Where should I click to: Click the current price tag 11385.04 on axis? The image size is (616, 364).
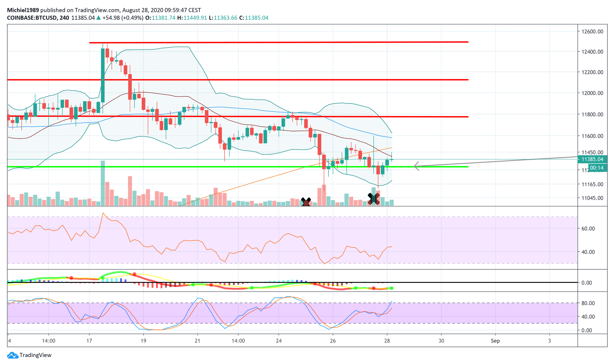[x=593, y=159]
